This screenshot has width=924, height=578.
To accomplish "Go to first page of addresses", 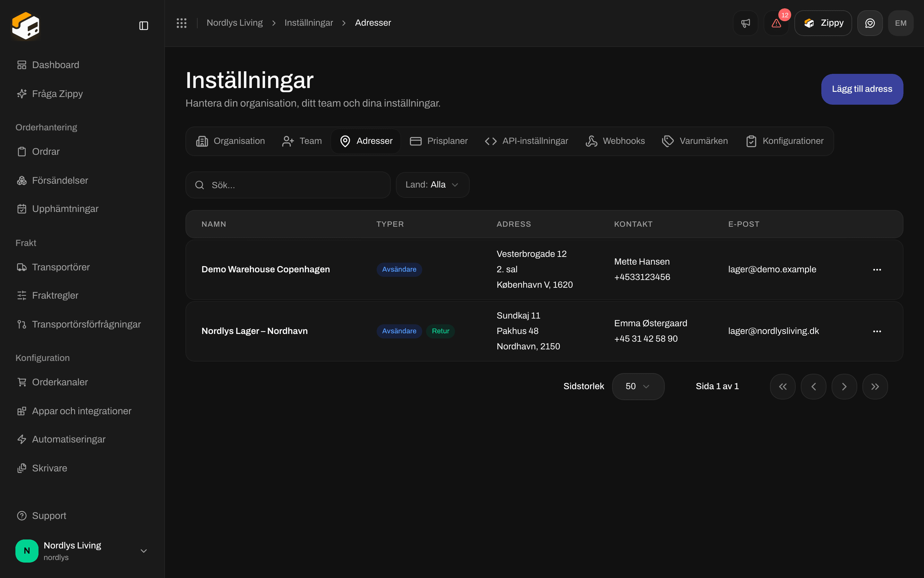I will click(783, 387).
